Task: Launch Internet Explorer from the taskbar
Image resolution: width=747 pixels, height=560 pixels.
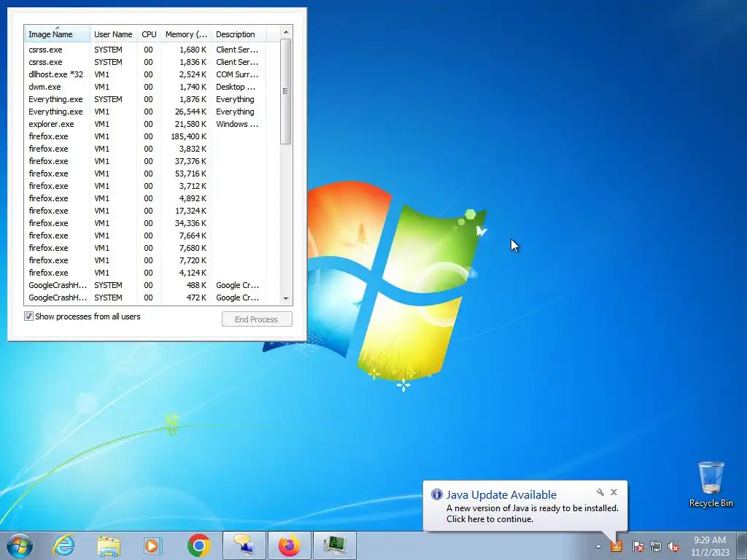Action: (63, 545)
